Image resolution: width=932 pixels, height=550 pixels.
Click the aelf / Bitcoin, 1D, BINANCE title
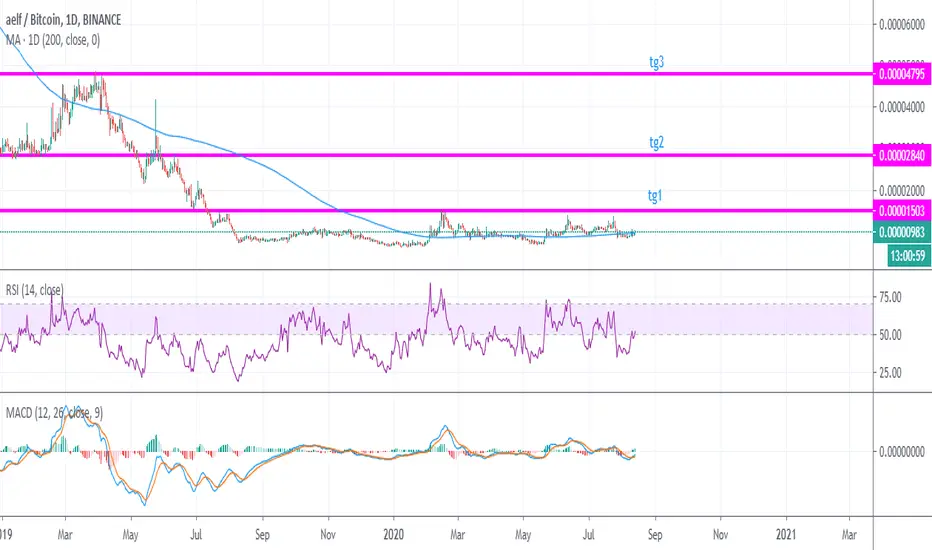click(x=64, y=20)
